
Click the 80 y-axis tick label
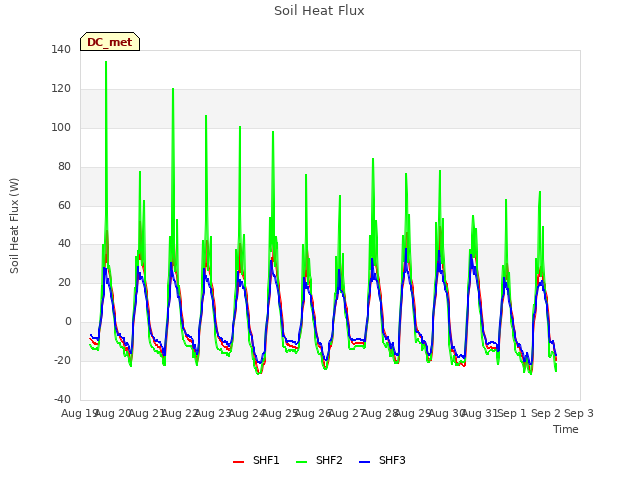coord(64,167)
